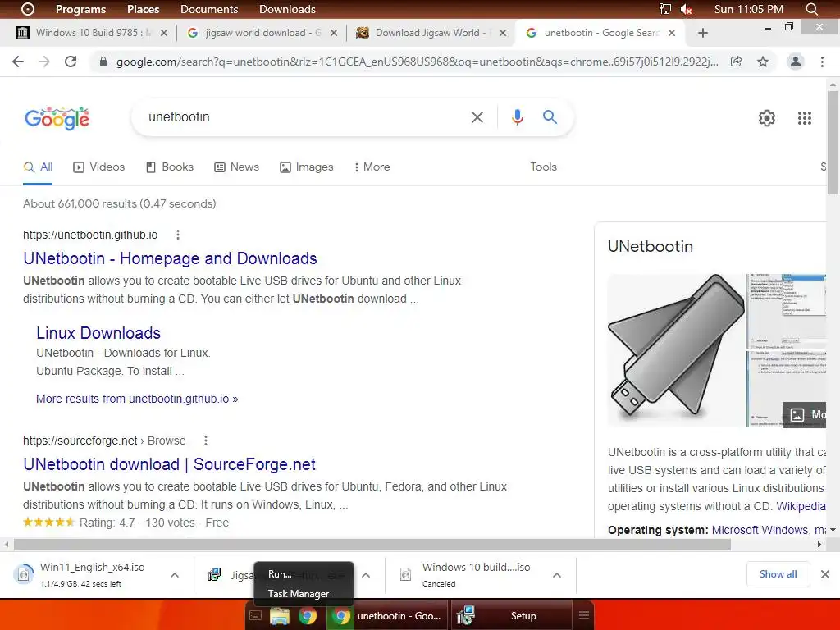This screenshot has width=840, height=630.
Task: Click inside the unetbootin search field
Action: coord(305,116)
